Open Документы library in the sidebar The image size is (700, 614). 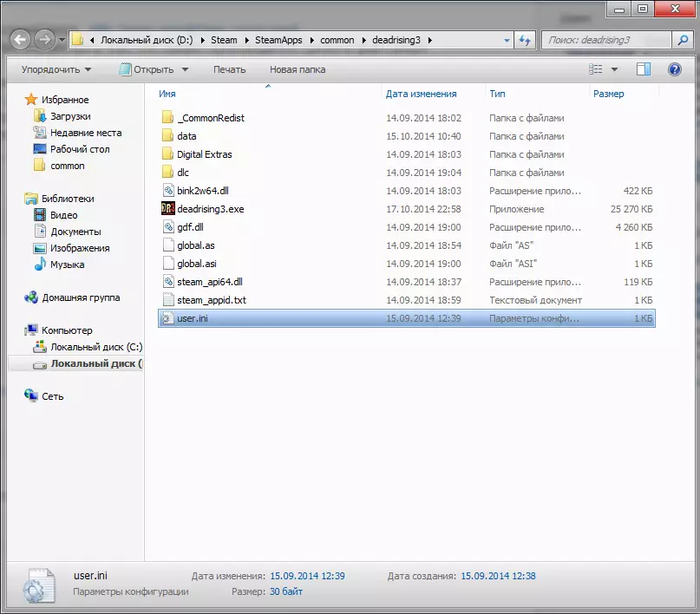pyautogui.click(x=75, y=232)
